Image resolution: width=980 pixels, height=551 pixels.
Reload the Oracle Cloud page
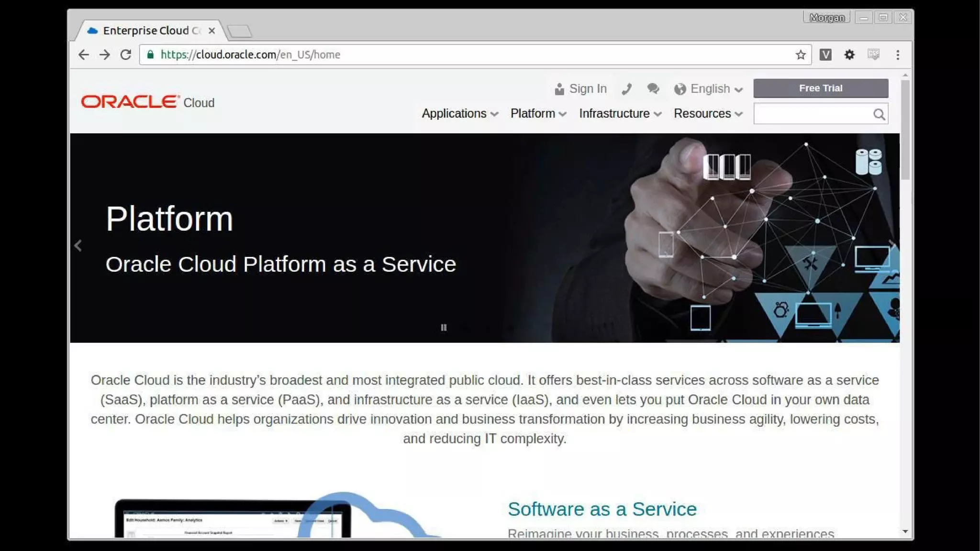pos(125,55)
